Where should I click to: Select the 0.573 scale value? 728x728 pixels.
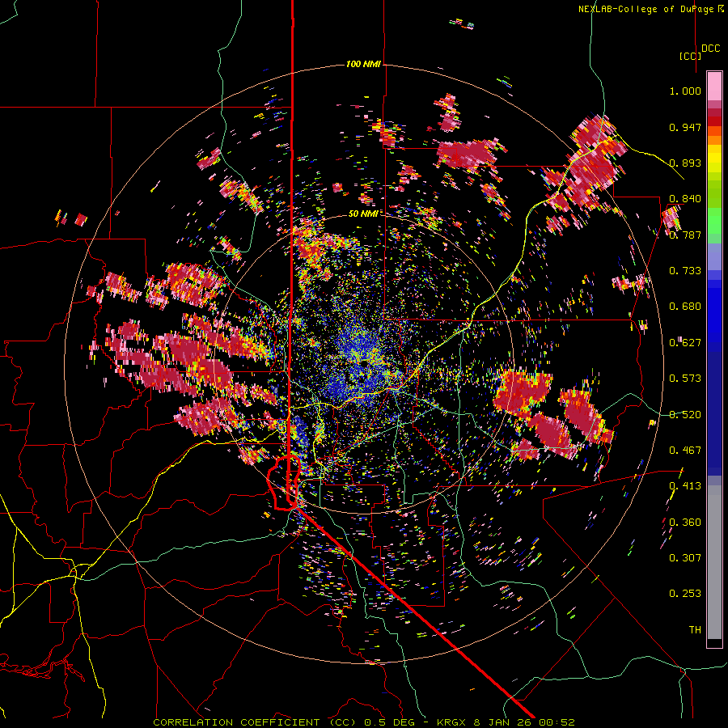[685, 379]
